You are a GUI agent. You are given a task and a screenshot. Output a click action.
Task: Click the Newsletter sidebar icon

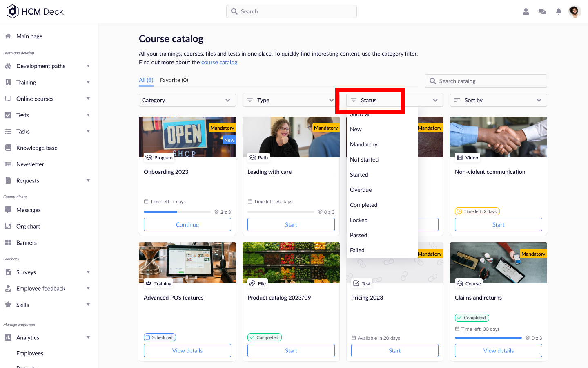8,164
